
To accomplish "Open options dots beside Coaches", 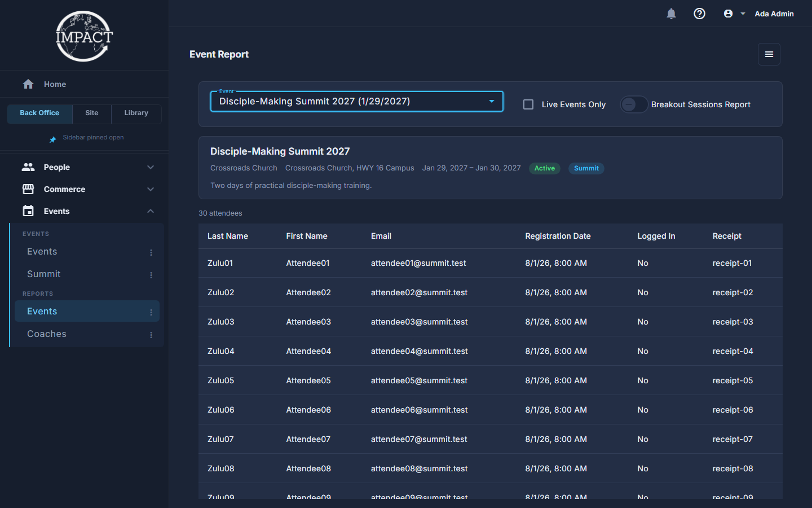I will [x=151, y=335].
